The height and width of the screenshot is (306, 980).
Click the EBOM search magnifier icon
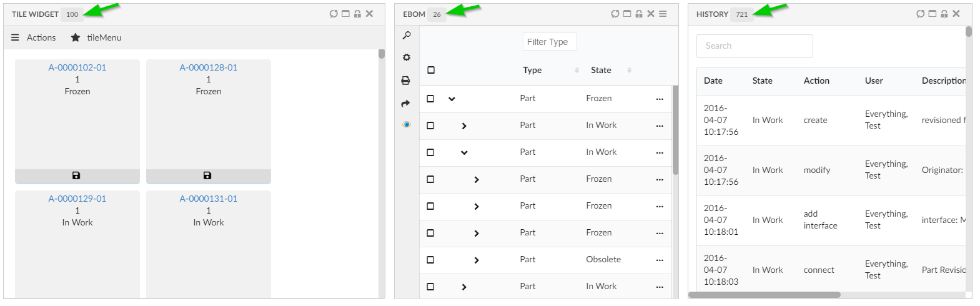coord(407,36)
